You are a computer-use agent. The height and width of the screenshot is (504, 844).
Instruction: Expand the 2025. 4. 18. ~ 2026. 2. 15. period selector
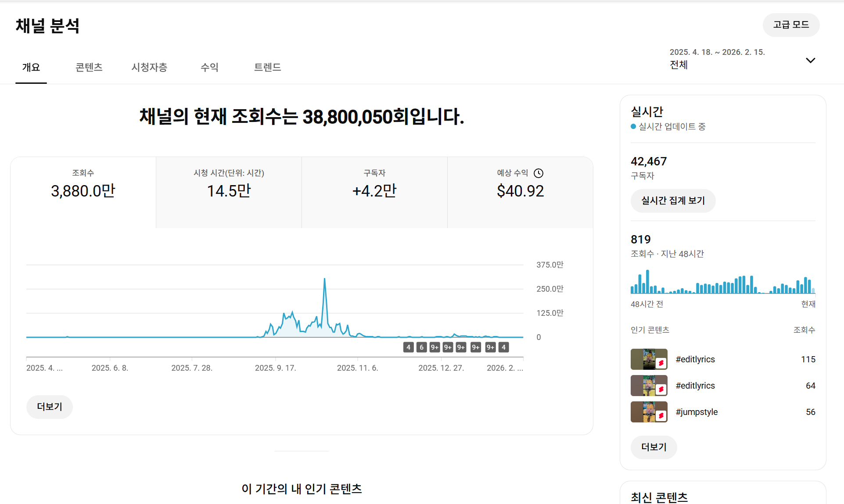point(717,59)
